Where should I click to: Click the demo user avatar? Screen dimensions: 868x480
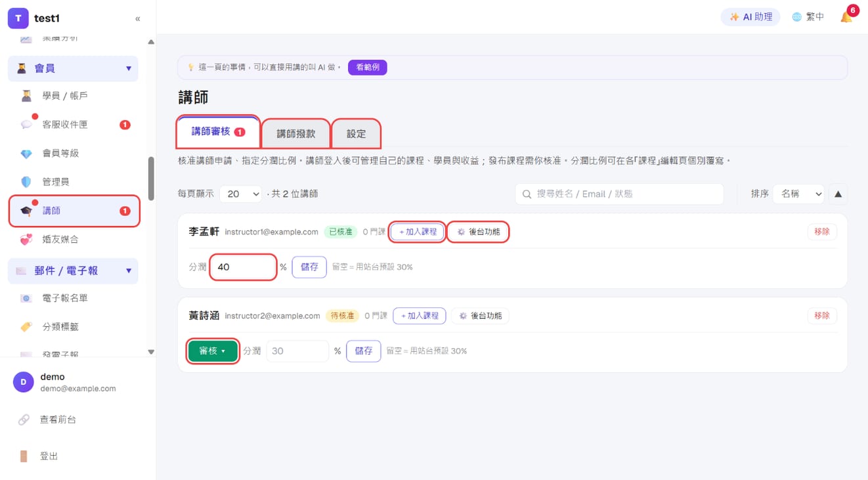point(24,382)
